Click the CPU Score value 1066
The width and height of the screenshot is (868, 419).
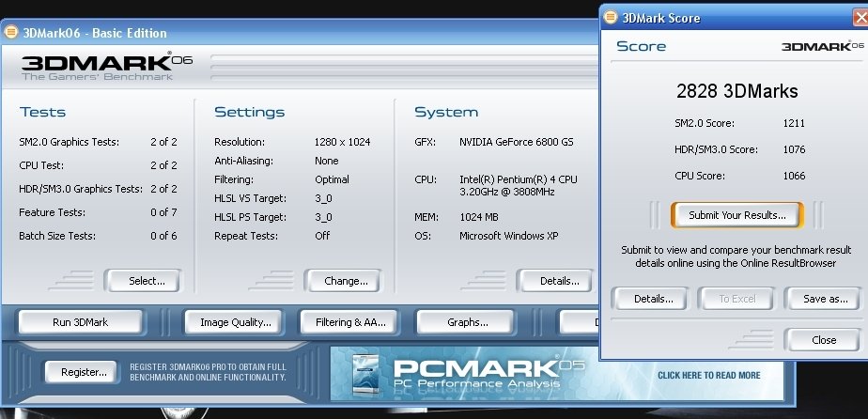tap(794, 176)
